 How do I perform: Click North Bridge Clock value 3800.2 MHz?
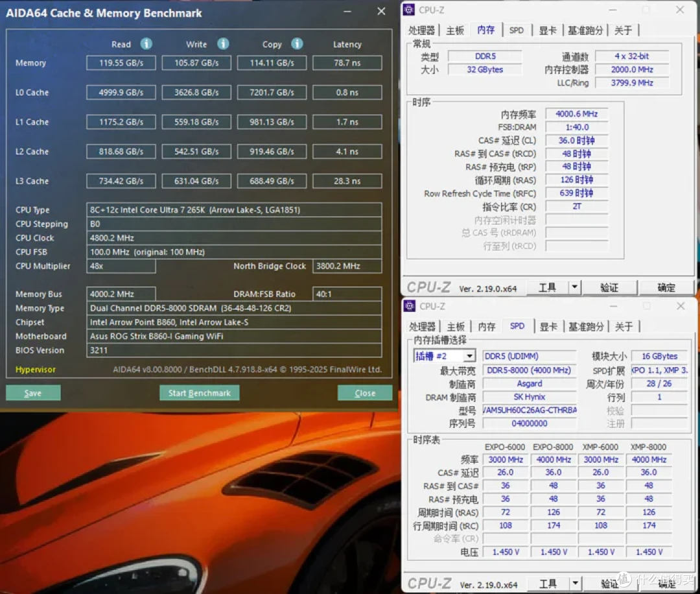347,266
